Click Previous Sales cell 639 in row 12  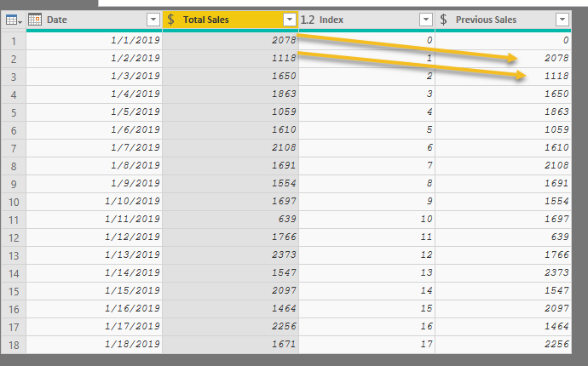tap(504, 237)
